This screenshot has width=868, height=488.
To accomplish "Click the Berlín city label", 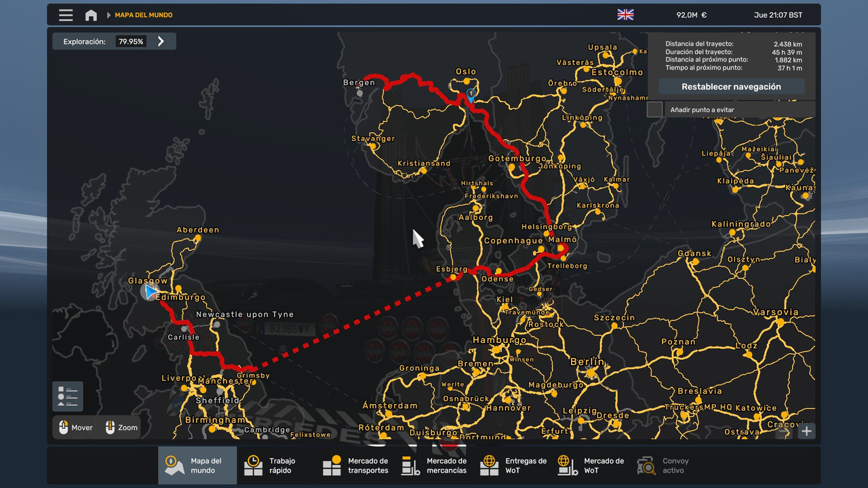I will tap(587, 362).
